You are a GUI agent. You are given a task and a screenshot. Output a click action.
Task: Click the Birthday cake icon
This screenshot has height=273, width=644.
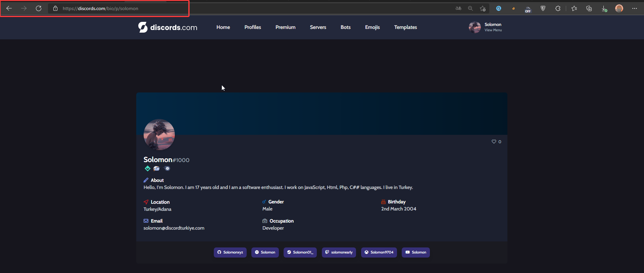point(383,202)
